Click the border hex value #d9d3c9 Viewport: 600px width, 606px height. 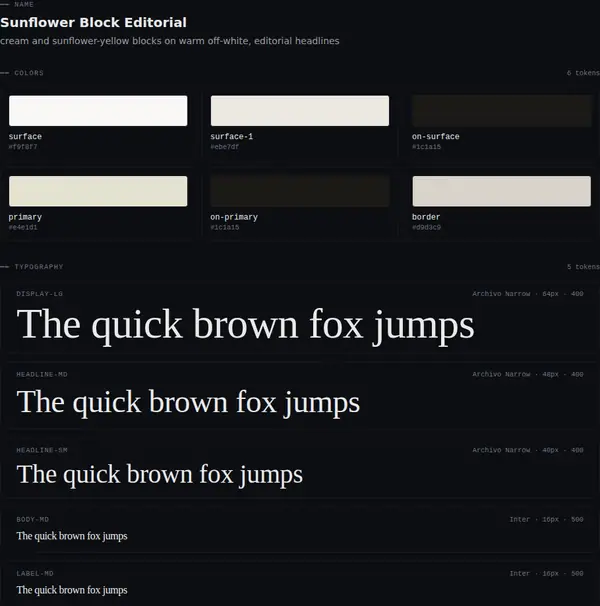click(426, 227)
